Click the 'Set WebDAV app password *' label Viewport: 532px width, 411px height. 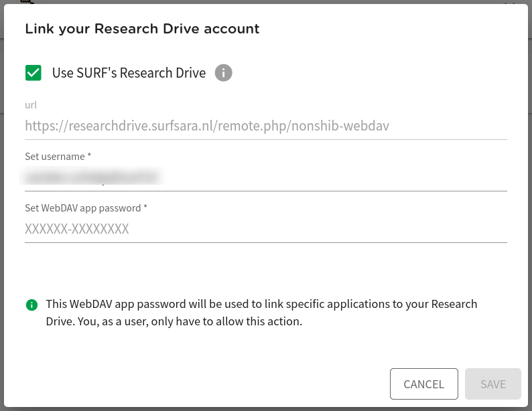[86, 208]
